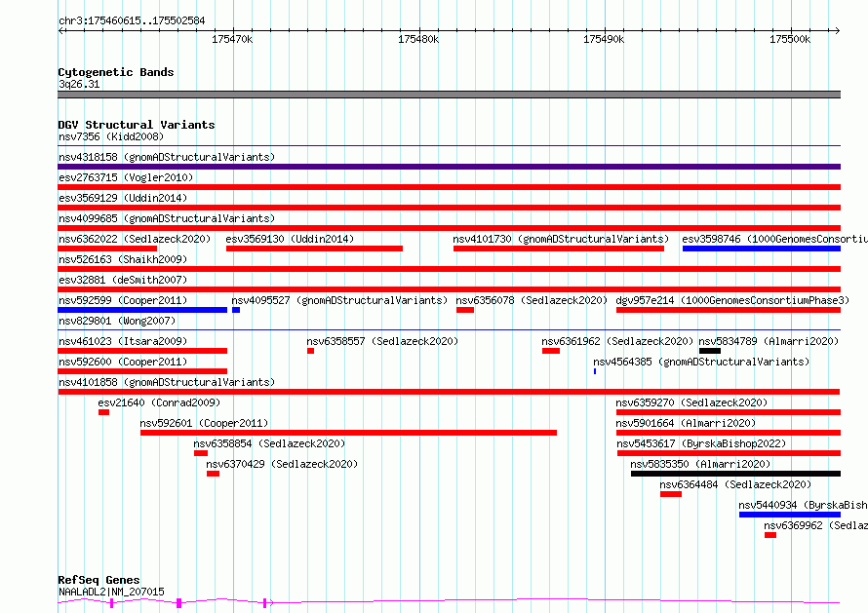Click nsv526163 (Shaikh2009) label
This screenshot has height=613, width=868.
point(122,259)
